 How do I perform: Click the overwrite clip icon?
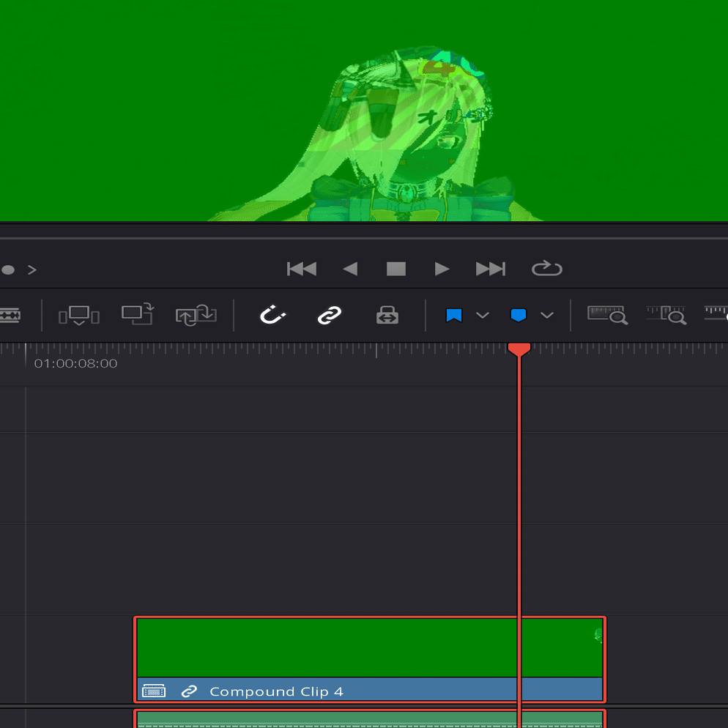[x=137, y=314]
